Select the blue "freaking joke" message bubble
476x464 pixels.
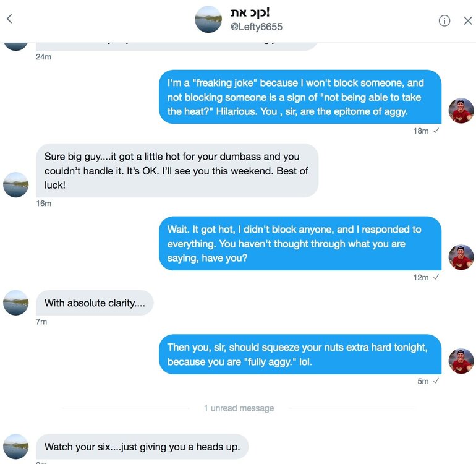(x=300, y=97)
